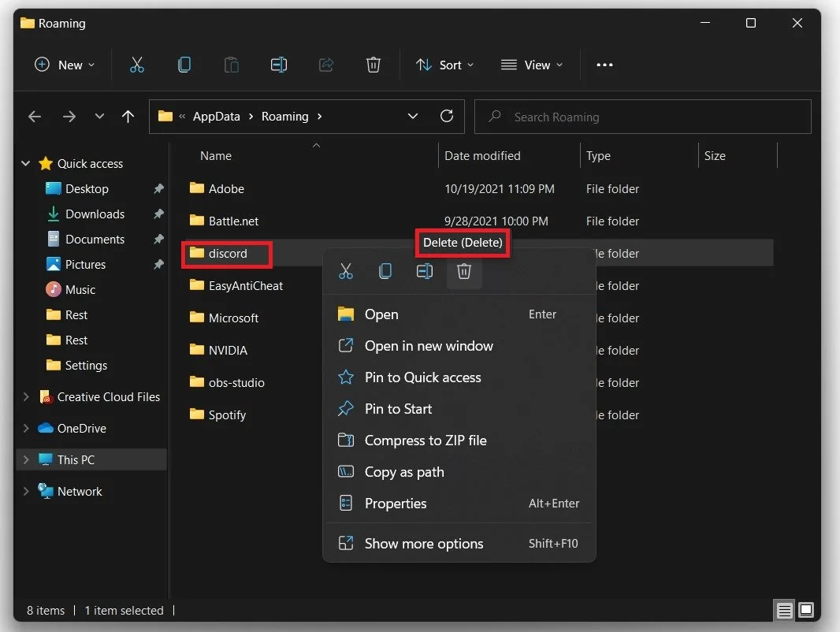Viewport: 840px width, 632px height.
Task: Click the Cut icon in the top toolbar
Action: [136, 65]
